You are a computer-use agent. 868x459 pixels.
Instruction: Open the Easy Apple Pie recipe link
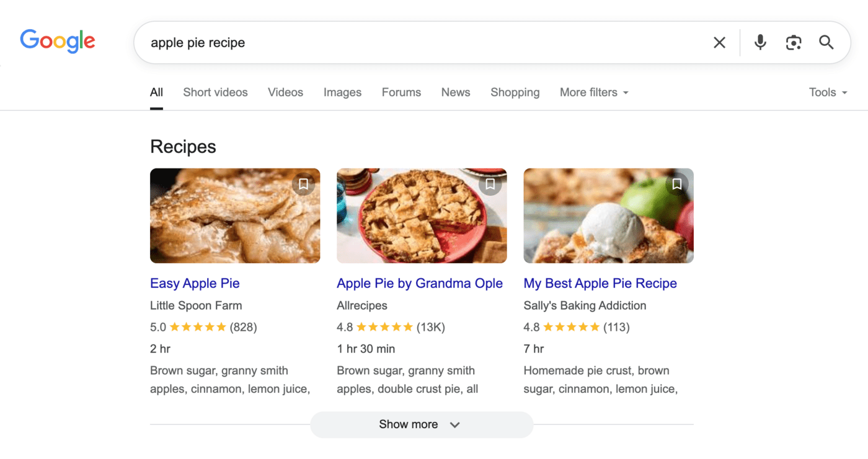pyautogui.click(x=195, y=283)
